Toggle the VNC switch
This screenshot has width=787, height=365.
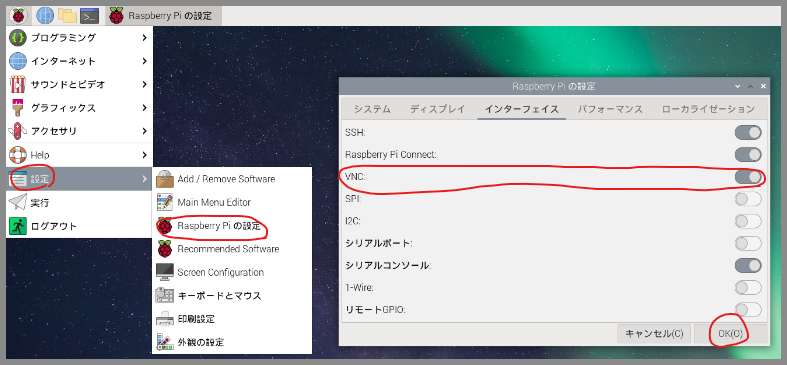coord(748,177)
